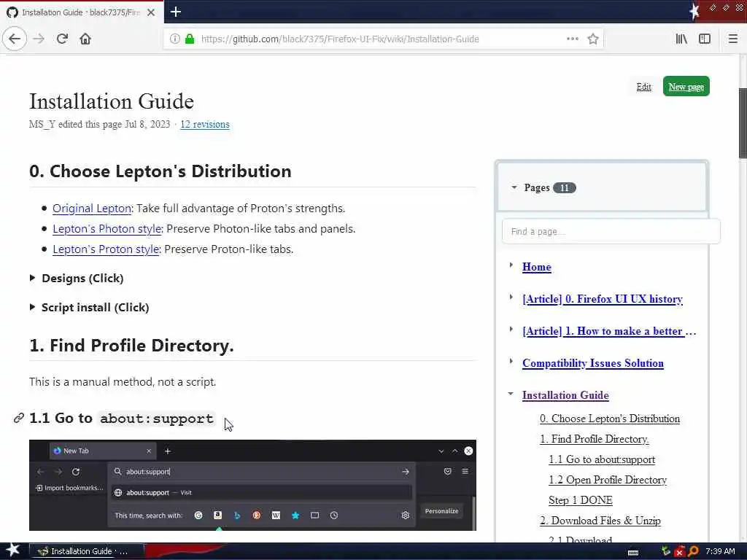Click the browser Forward arrow button
747x560 pixels.
point(39,39)
